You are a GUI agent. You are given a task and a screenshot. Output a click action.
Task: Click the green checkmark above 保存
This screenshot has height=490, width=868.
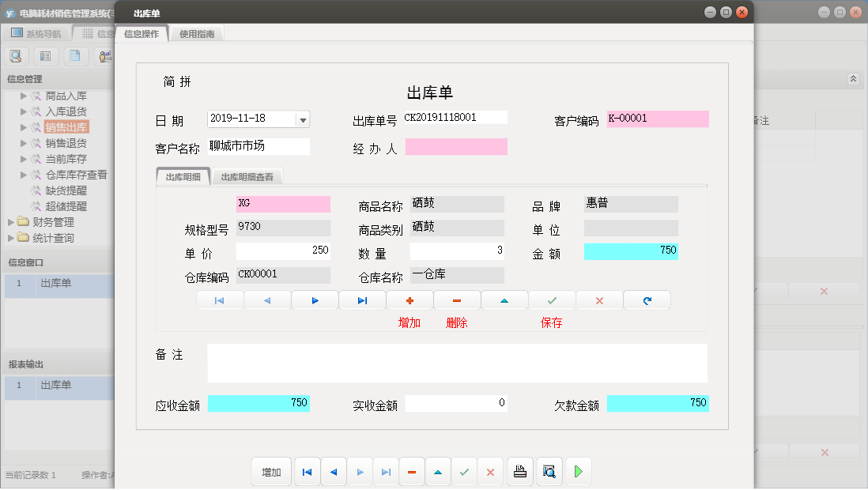pos(552,300)
